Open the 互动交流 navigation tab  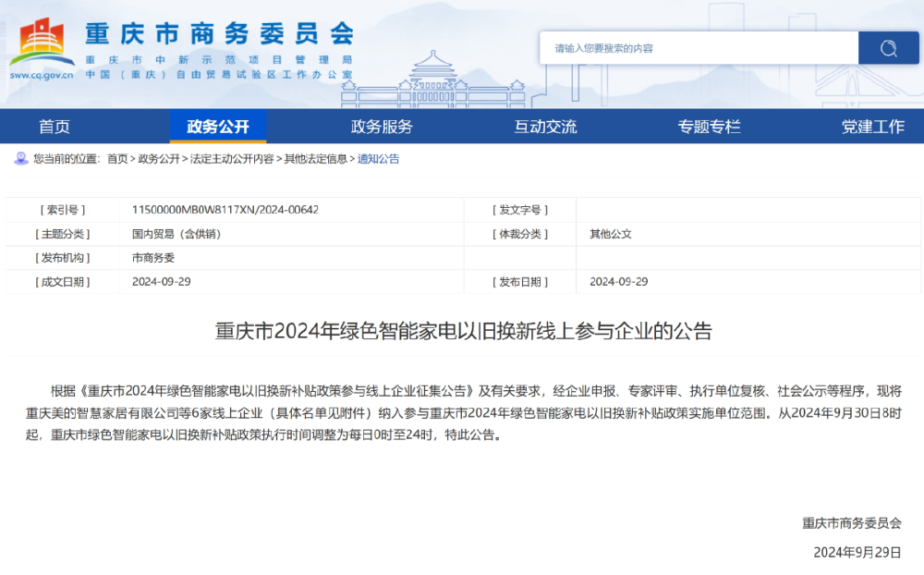point(545,127)
